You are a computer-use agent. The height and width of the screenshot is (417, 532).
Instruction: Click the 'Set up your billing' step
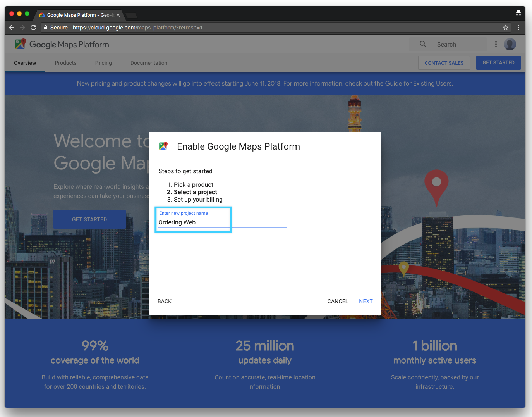(198, 199)
